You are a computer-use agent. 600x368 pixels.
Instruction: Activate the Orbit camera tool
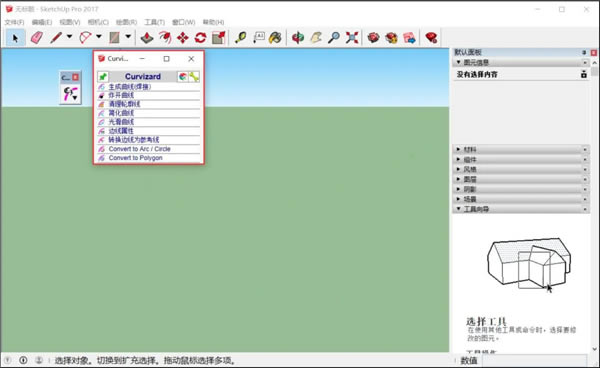(x=298, y=37)
